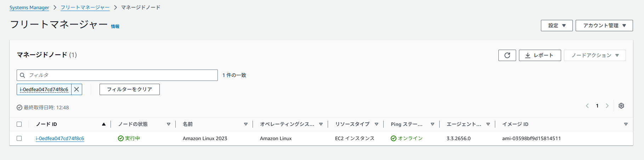
Task: Navigate to Systems Manager breadcrumb
Action: [x=29, y=7]
